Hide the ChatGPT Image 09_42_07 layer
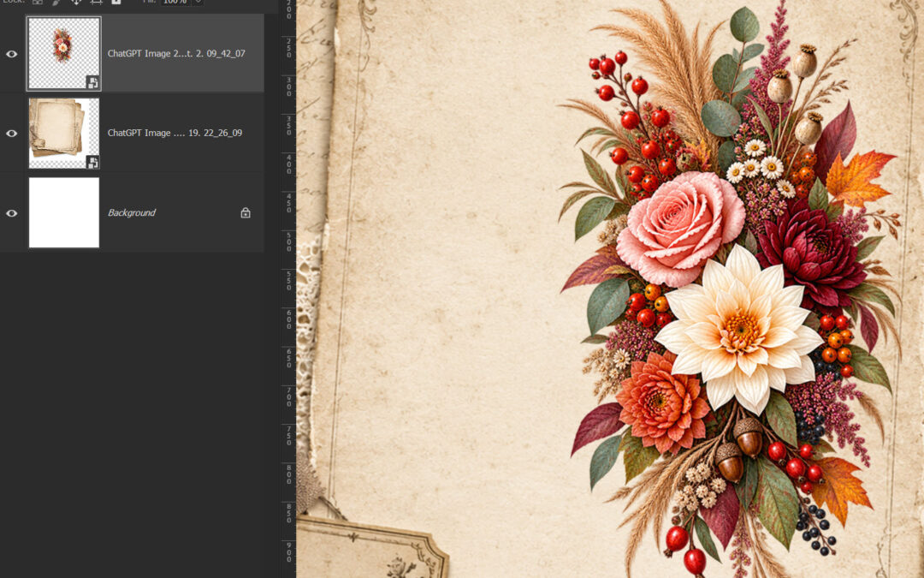The image size is (924, 578). tap(12, 54)
